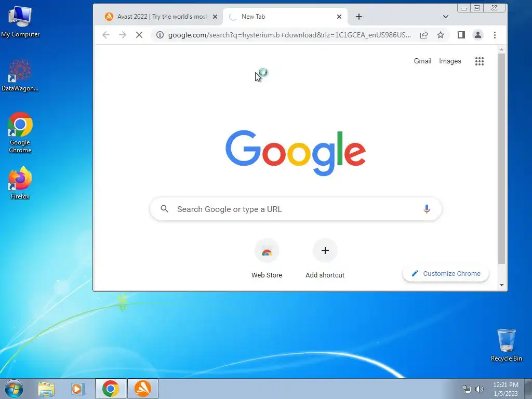The height and width of the screenshot is (399, 532).
Task: Open My Computer desktop icon
Action: 20,22
